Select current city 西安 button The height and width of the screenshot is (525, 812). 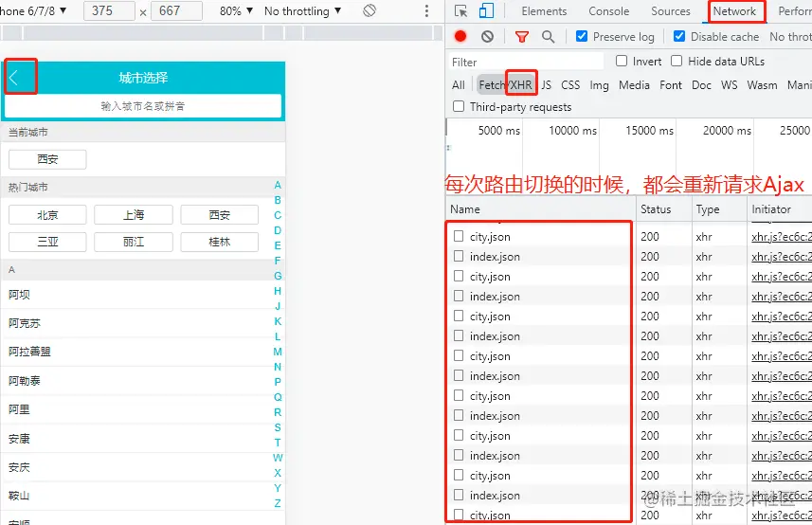tap(47, 159)
